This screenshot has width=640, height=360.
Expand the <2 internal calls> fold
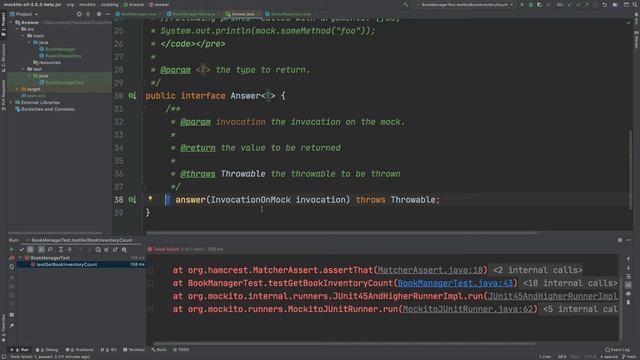point(538,270)
